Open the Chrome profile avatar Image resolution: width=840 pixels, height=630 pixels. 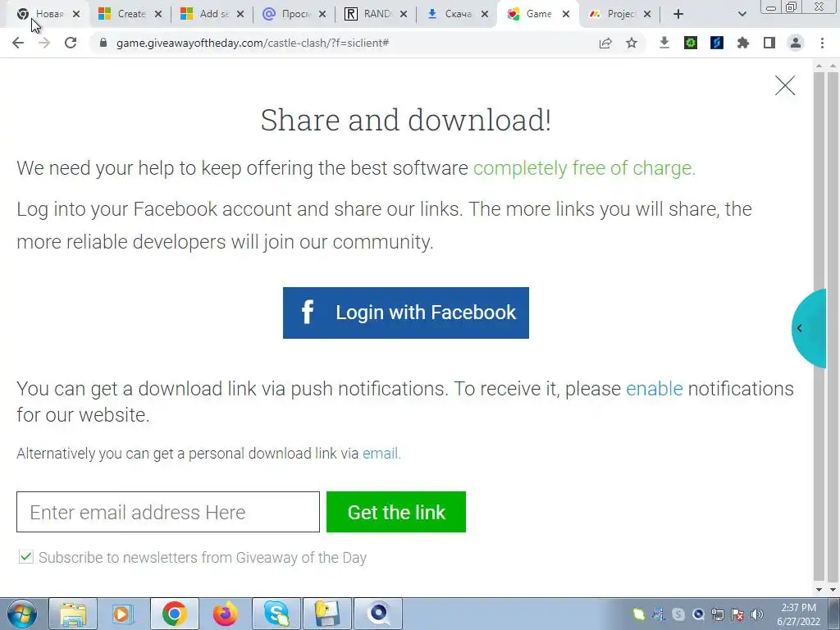click(x=796, y=43)
